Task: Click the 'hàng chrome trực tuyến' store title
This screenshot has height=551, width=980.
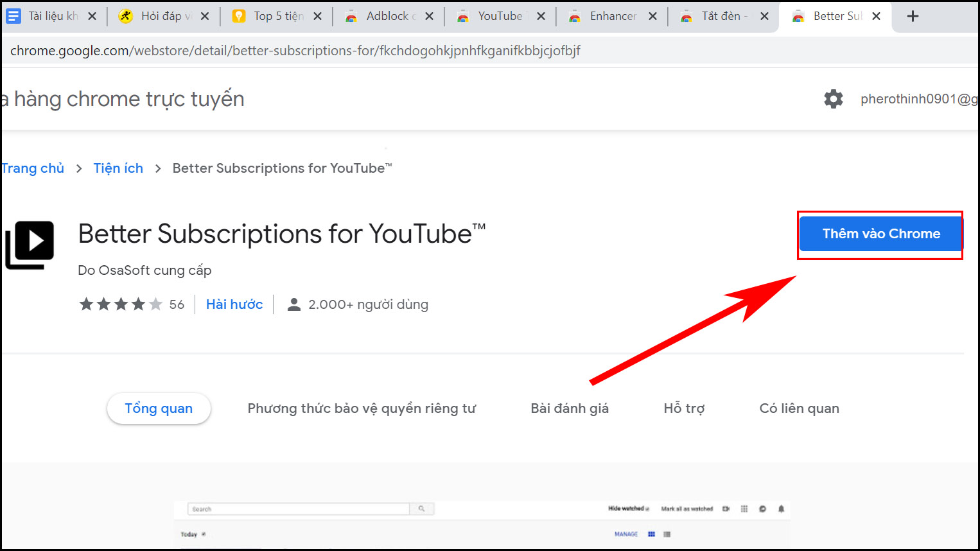Action: click(x=129, y=99)
